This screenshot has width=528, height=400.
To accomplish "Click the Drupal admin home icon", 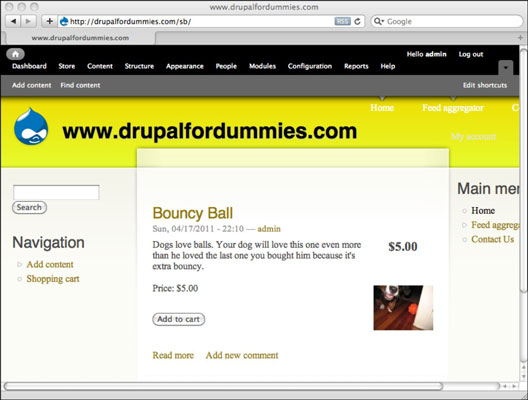I will click(15, 54).
